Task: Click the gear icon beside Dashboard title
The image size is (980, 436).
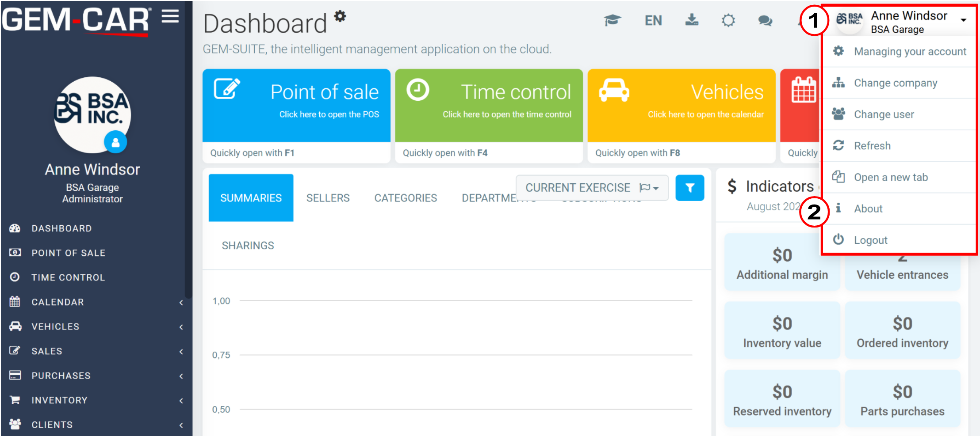Action: [340, 16]
